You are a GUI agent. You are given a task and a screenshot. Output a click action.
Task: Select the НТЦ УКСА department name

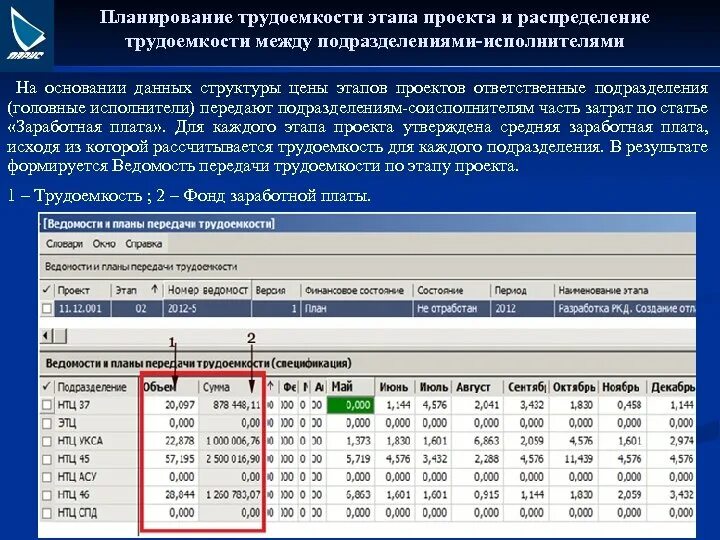[80, 441]
